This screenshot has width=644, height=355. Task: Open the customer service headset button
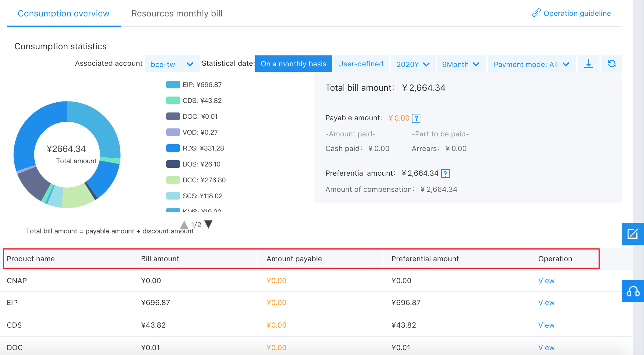[633, 291]
